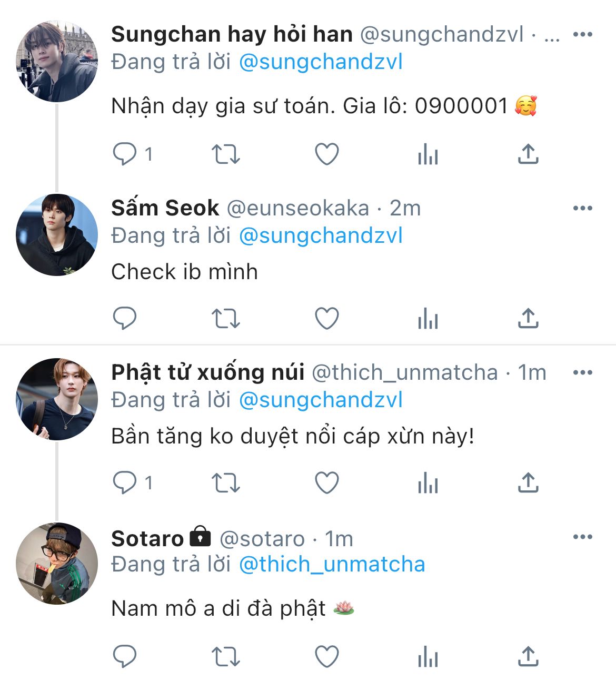Open more options menu on Sotaro's tweet
Screen dimensions: 616x680
(582, 537)
